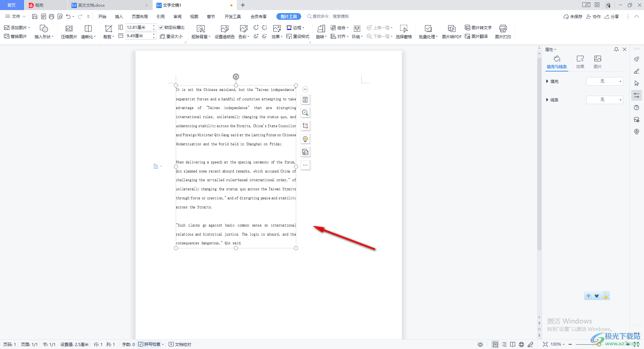Click Reset Size (重设大小)
Image resolution: width=644 pixels, height=349 pixels.
click(171, 36)
